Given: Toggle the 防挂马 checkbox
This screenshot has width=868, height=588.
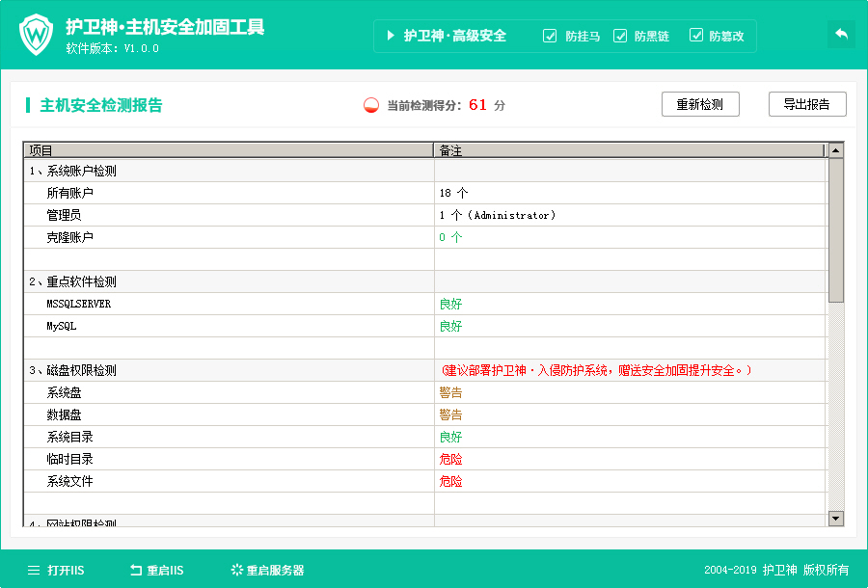Looking at the screenshot, I should point(550,36).
